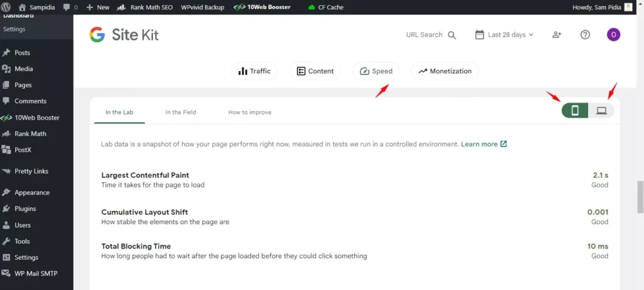The height and width of the screenshot is (290, 644).
Task: Click the add user sharing icon
Action: [557, 35]
